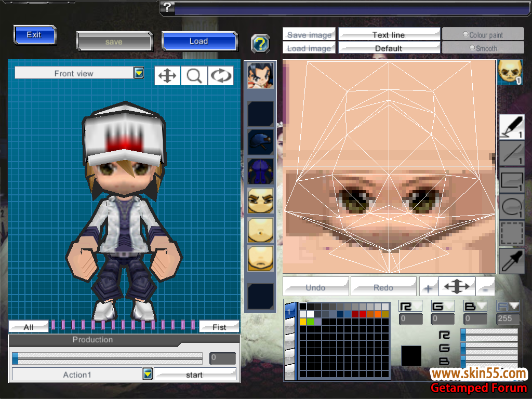Click the All button under preview
Viewport: 532px width, 399px height.
[x=29, y=326]
